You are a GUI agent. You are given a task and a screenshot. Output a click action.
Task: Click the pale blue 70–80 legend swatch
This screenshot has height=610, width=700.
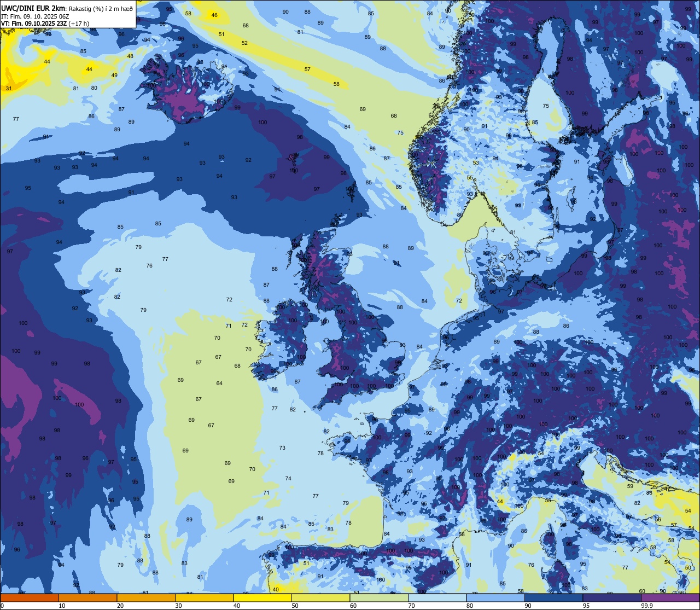(437, 597)
